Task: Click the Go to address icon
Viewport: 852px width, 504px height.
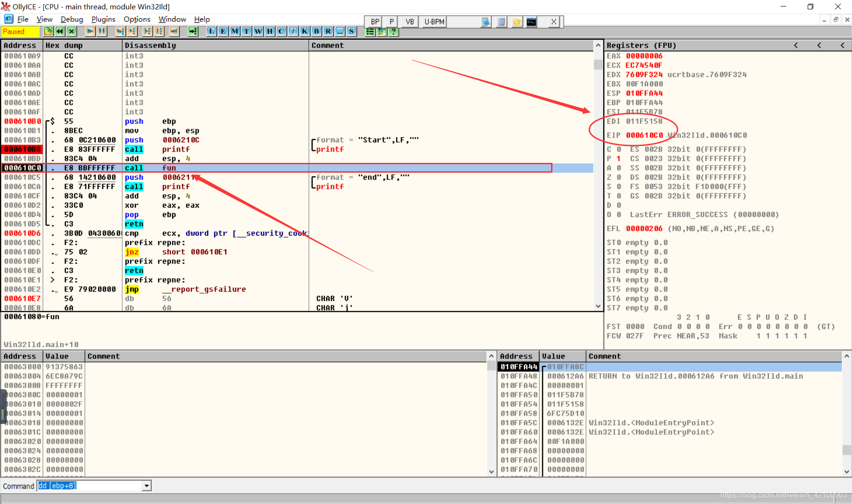Action: (x=193, y=31)
